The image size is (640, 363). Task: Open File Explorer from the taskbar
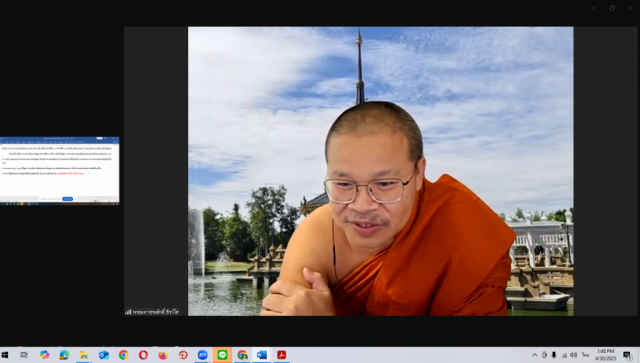pos(84,355)
